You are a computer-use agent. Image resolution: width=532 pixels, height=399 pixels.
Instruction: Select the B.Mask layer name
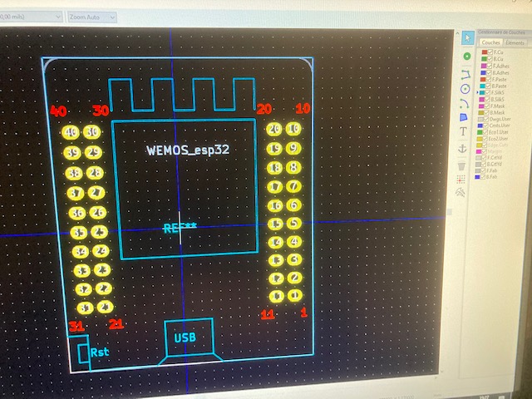[497, 112]
